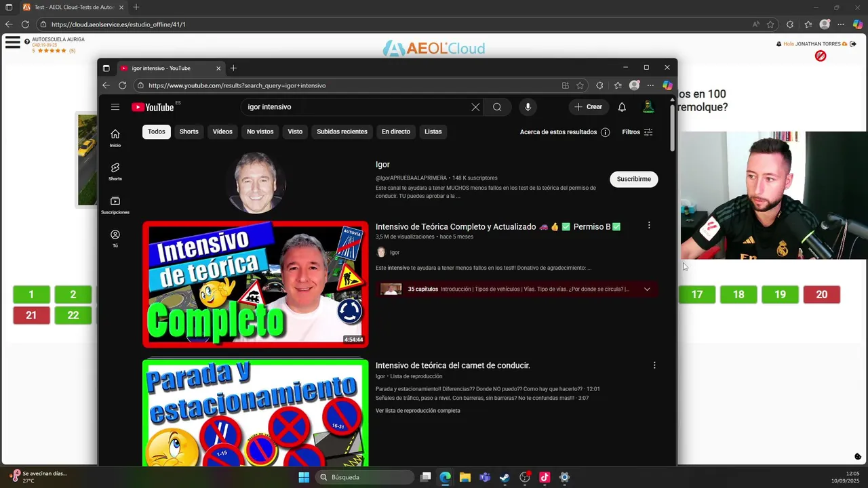Open the Crear menu
The width and height of the screenshot is (868, 488).
click(588, 107)
